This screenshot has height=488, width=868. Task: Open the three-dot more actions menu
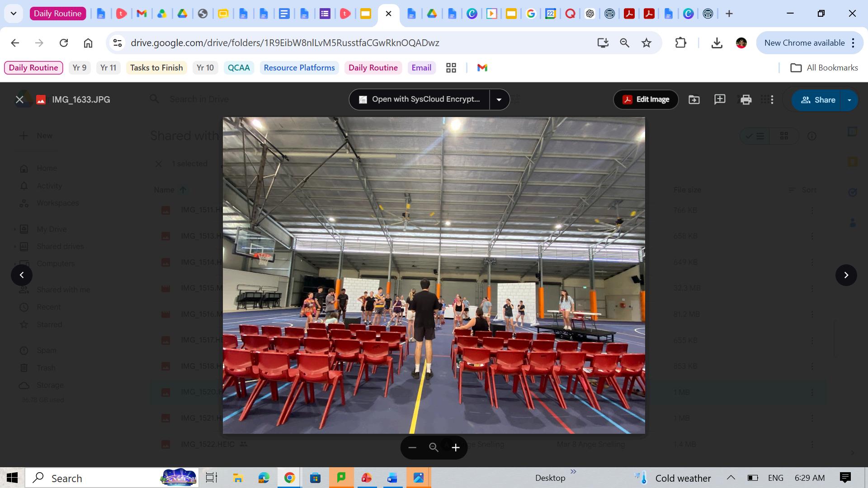[x=772, y=100]
